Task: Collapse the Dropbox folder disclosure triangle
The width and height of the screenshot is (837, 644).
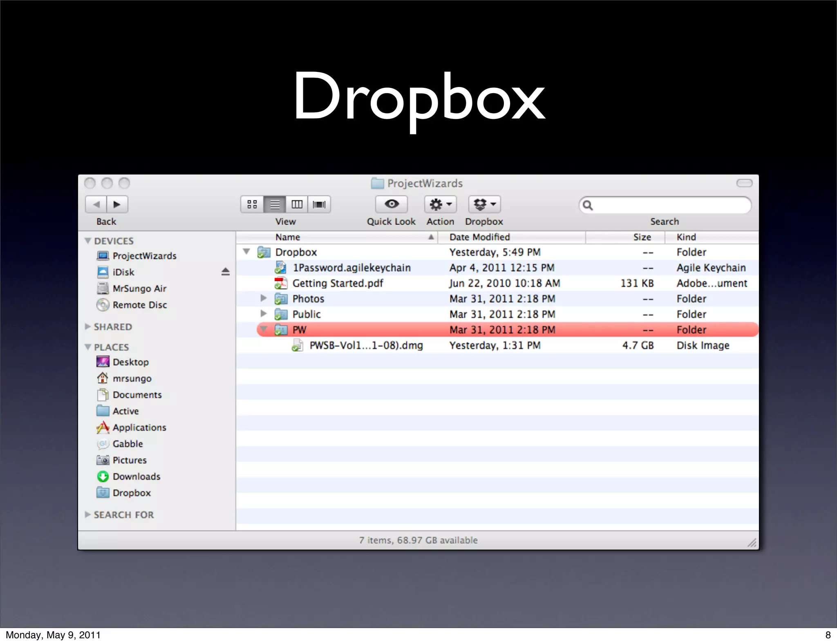Action: [246, 251]
